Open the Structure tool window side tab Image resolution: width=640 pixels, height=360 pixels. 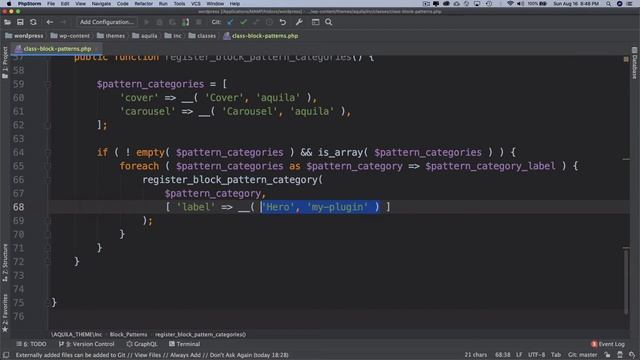(x=5, y=263)
